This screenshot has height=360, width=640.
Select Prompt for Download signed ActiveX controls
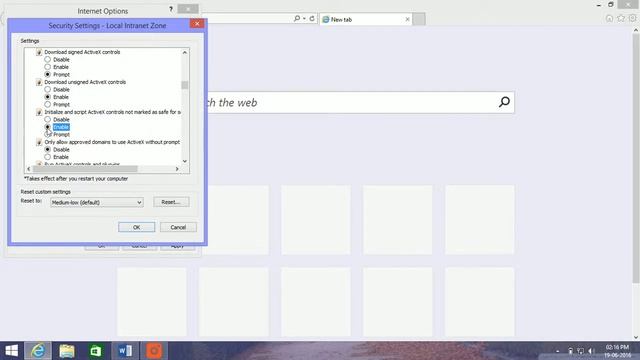click(48, 74)
